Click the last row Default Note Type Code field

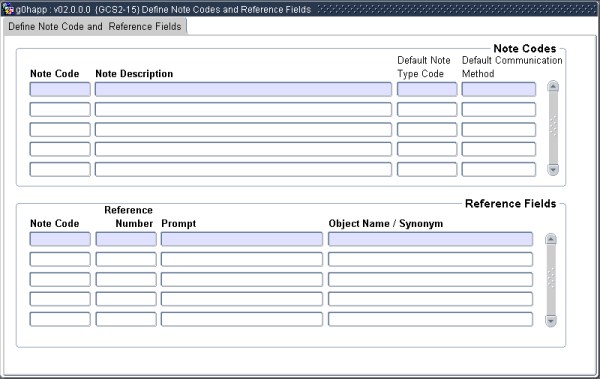coord(427,169)
